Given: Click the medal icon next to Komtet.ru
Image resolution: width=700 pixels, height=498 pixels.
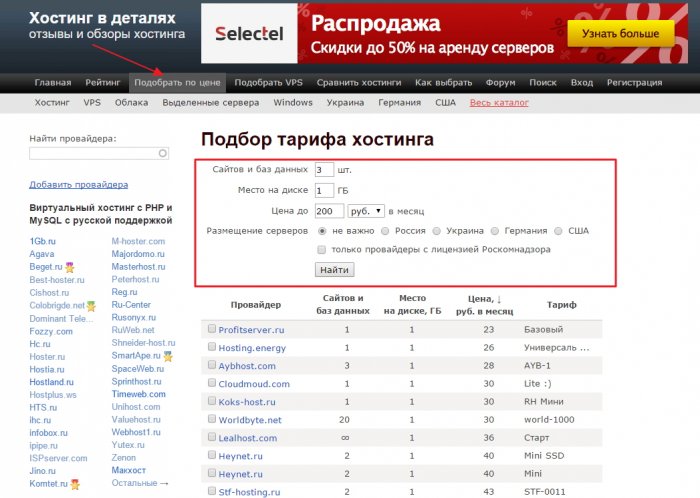Looking at the screenshot, I should pos(75,484).
